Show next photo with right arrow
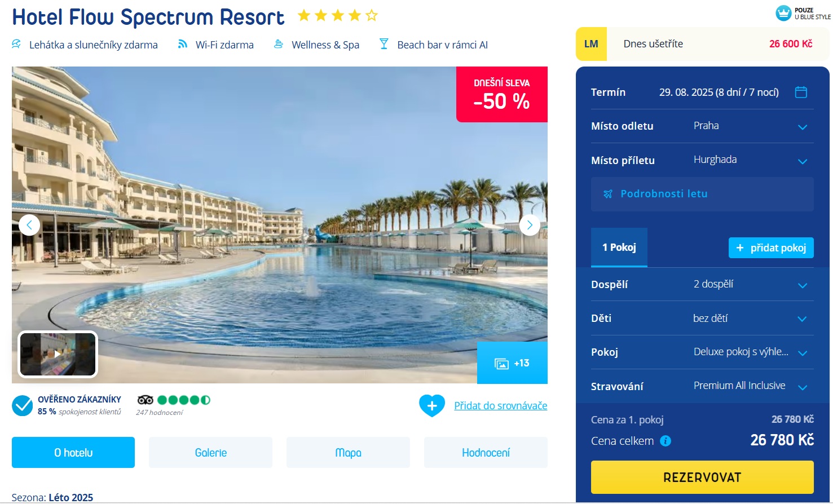The image size is (833, 504). pos(530,225)
